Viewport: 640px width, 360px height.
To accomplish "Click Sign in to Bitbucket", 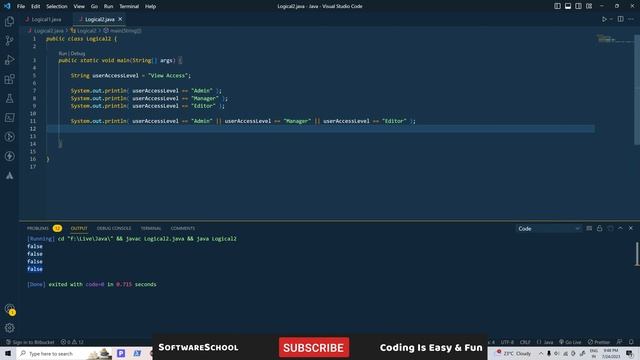I will (x=30, y=342).
